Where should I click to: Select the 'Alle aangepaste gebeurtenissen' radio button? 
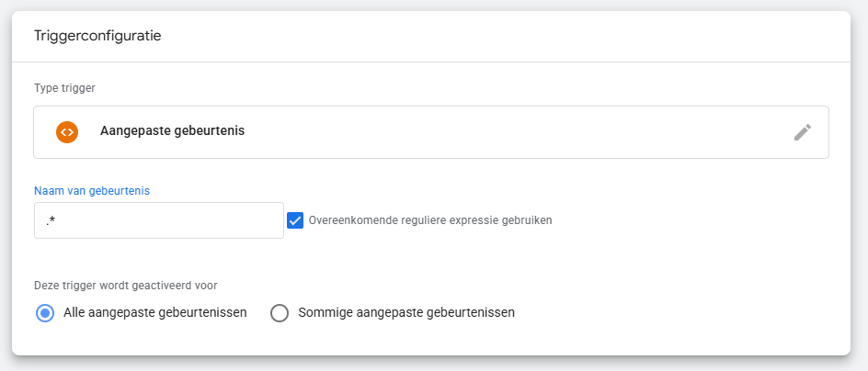point(44,312)
